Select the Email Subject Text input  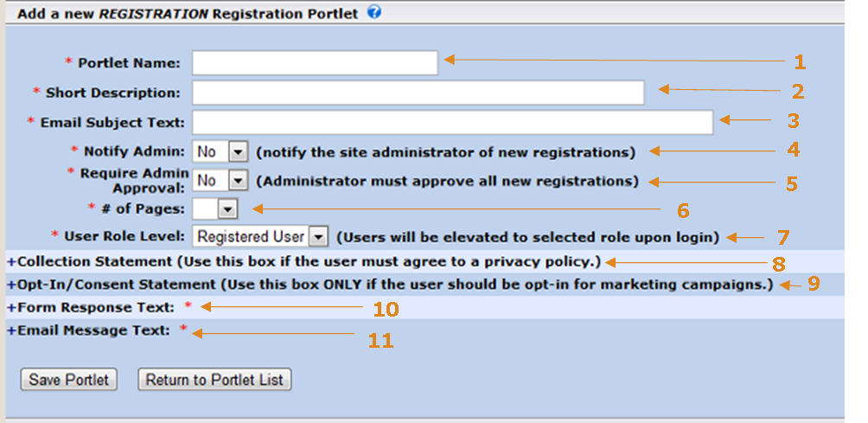pos(453,122)
